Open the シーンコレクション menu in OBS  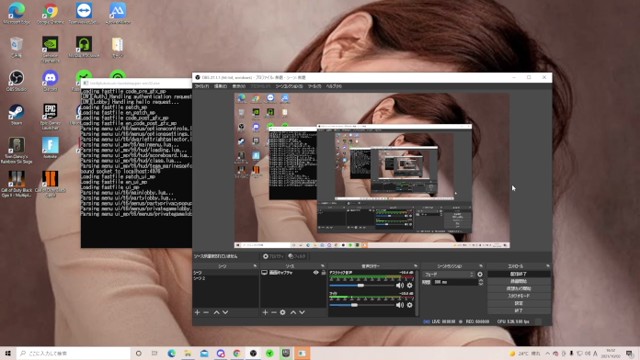tap(289, 87)
